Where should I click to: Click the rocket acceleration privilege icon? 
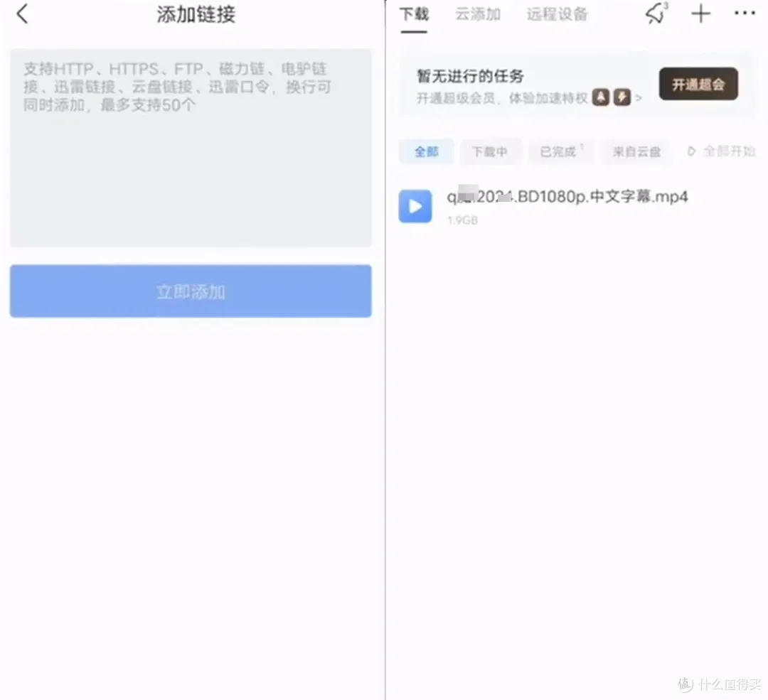tap(602, 98)
